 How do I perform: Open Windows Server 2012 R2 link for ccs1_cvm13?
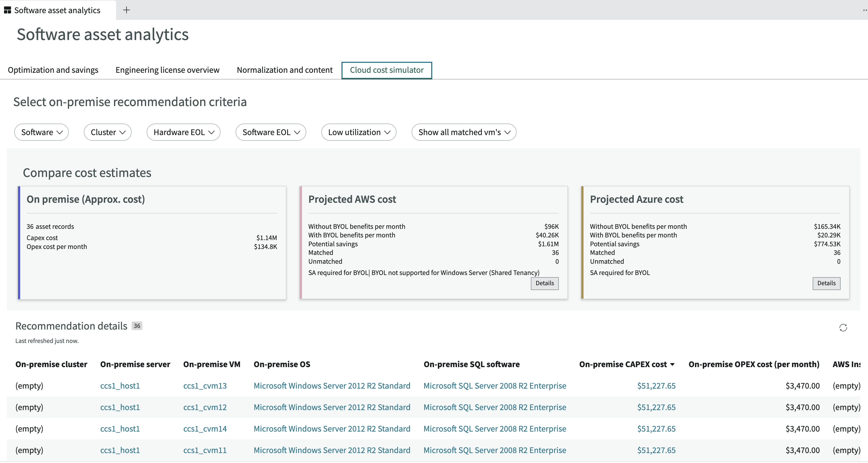pos(332,386)
